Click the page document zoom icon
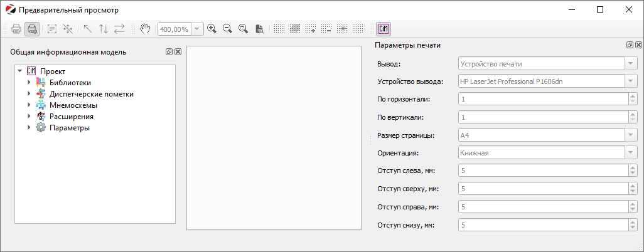 pyautogui.click(x=259, y=29)
